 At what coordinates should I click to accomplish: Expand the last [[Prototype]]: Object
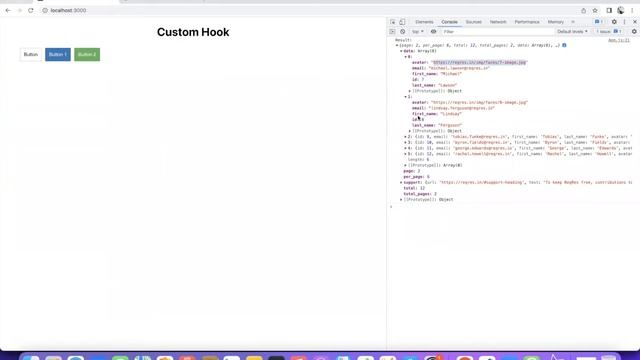click(x=401, y=200)
